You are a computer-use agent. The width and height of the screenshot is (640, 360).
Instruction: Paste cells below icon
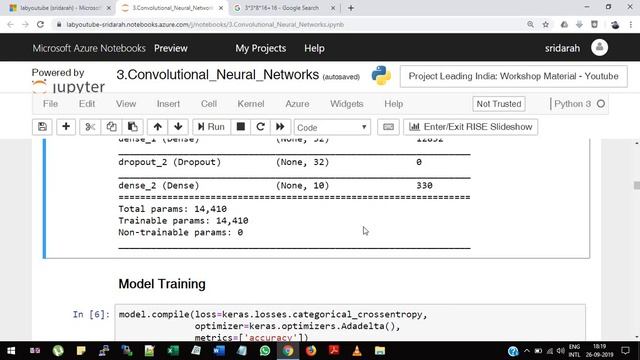click(x=133, y=127)
